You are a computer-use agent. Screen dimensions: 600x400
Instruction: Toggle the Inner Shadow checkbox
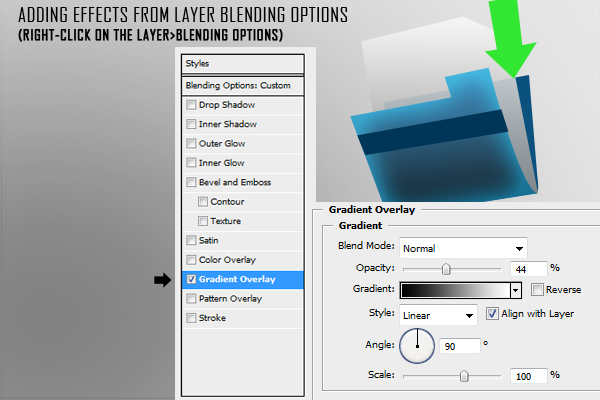(191, 124)
